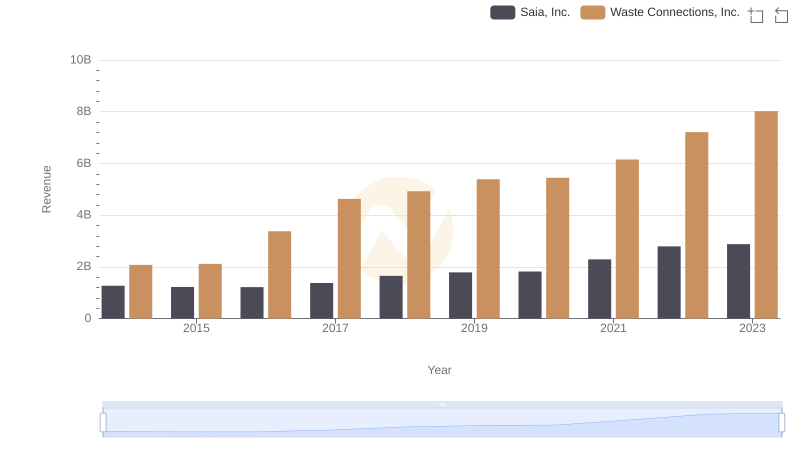Toggle the Waste Connections, Inc. legend series

coord(674,12)
